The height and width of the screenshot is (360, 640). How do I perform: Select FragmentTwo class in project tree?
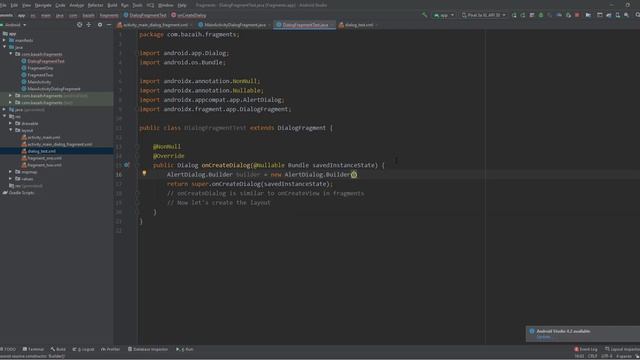tap(40, 75)
